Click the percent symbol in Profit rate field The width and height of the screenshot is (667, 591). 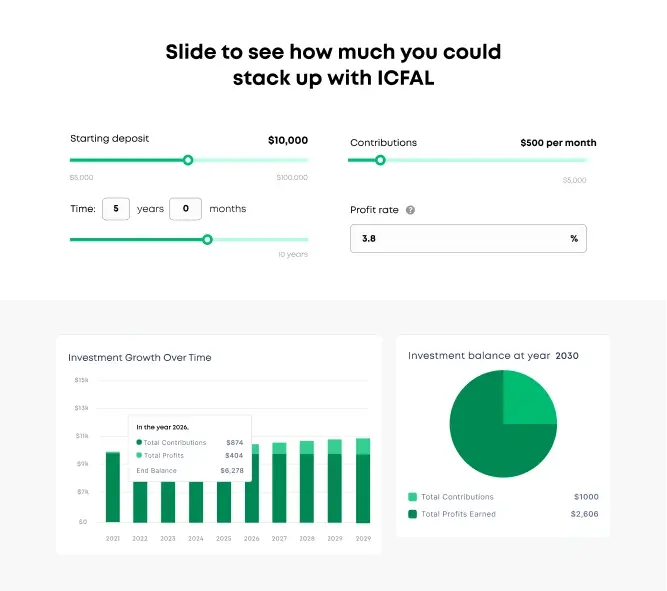(x=574, y=239)
